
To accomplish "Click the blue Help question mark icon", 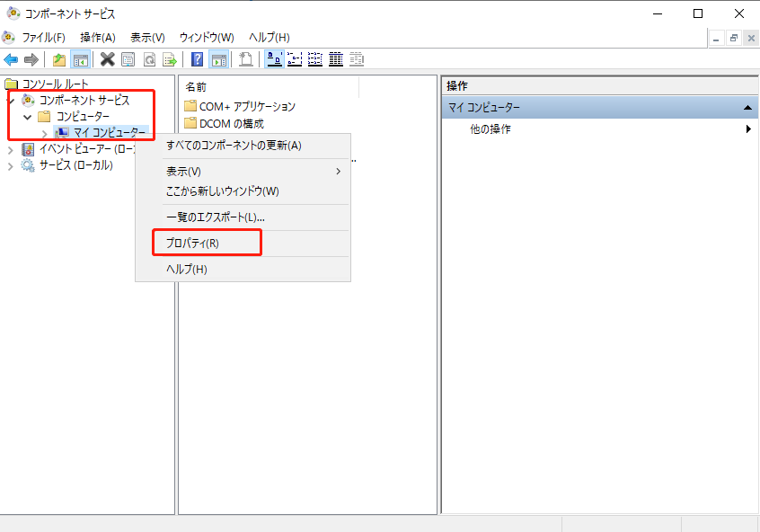I will tap(197, 59).
